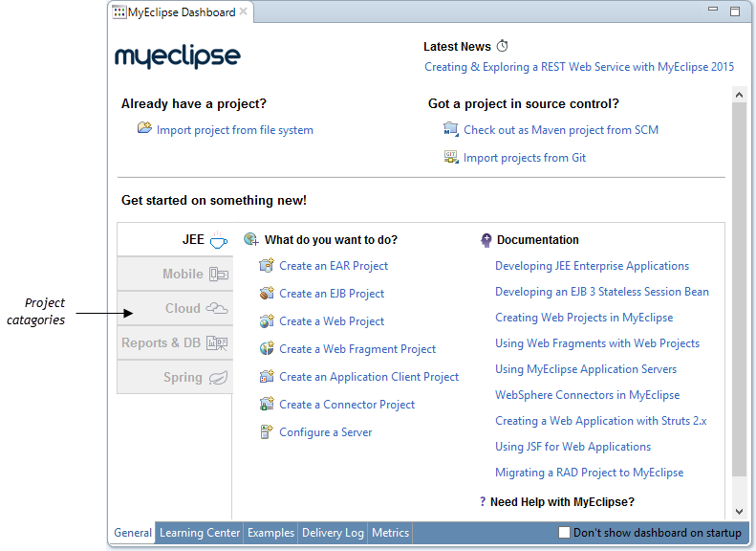Image resolution: width=756 pixels, height=551 pixels.
Task: Click the Configure a Server icon
Action: click(x=267, y=432)
